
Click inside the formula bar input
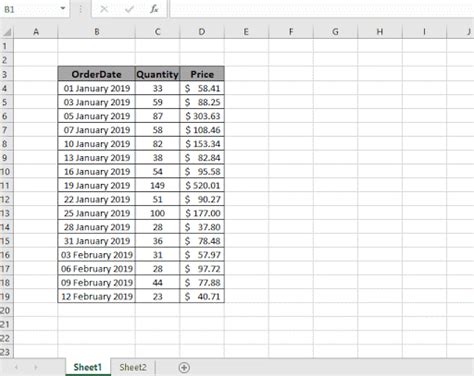[x=322, y=9]
